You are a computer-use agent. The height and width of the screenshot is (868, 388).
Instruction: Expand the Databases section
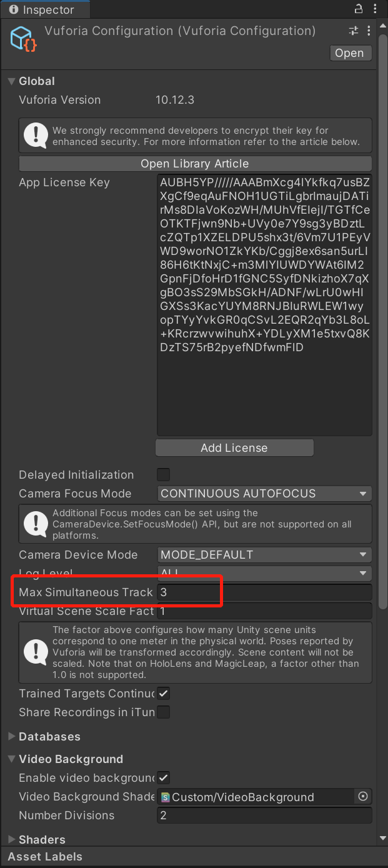pos(11,737)
